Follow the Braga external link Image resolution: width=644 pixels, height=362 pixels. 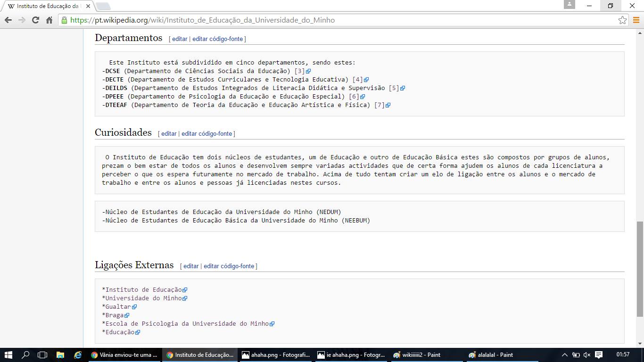pos(117,315)
